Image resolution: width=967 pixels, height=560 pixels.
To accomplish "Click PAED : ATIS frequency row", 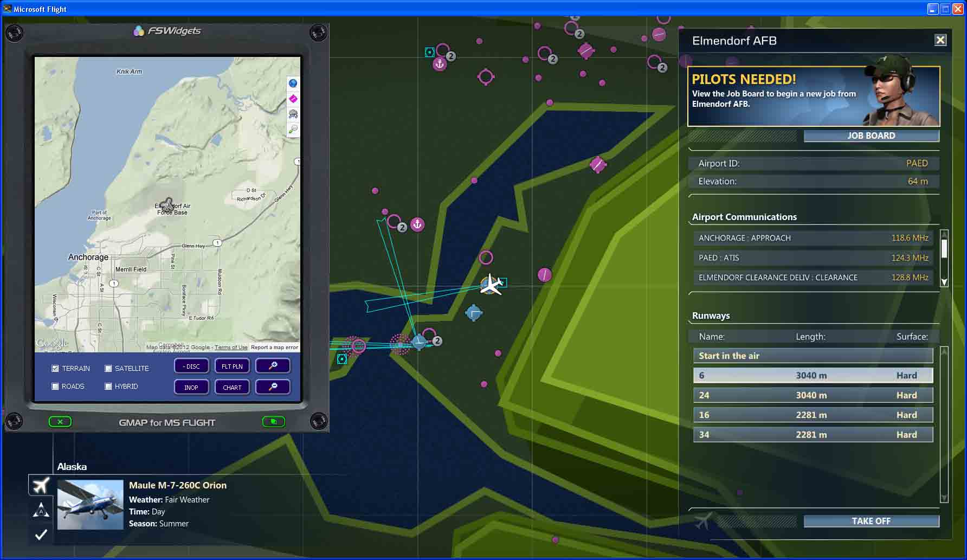I will (813, 258).
